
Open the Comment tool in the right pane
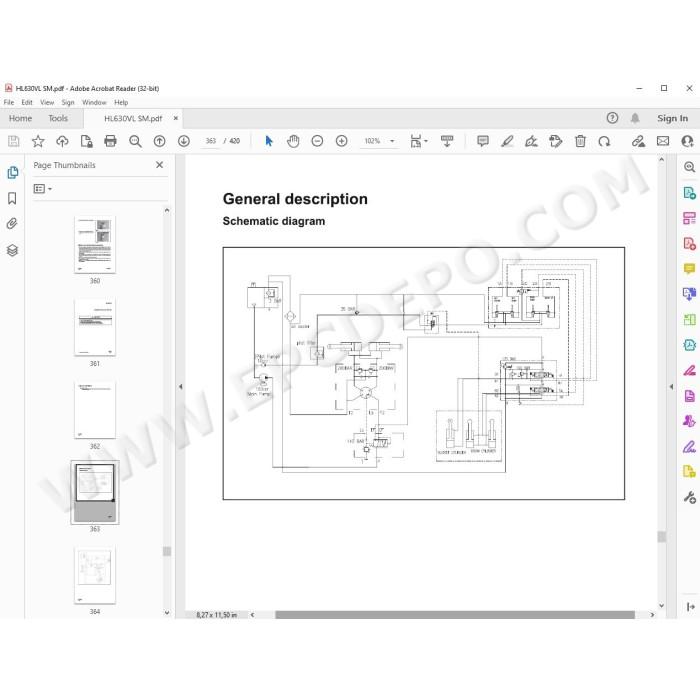point(689,269)
